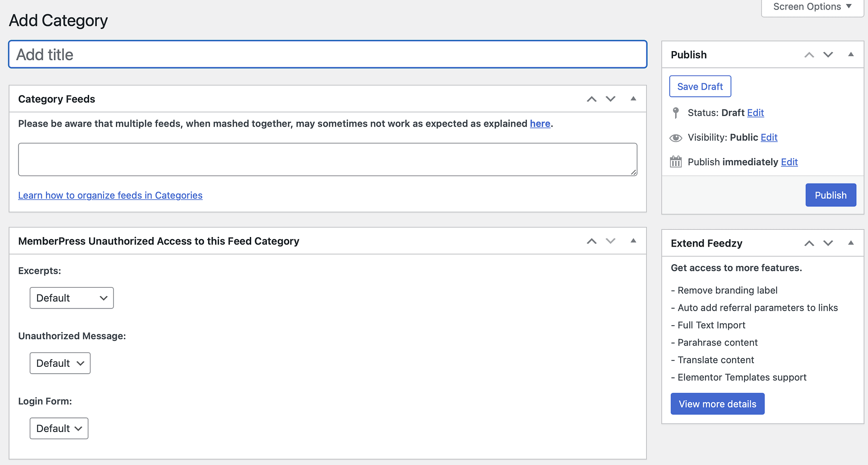
Task: Collapse the Category Feeds panel
Action: point(633,99)
